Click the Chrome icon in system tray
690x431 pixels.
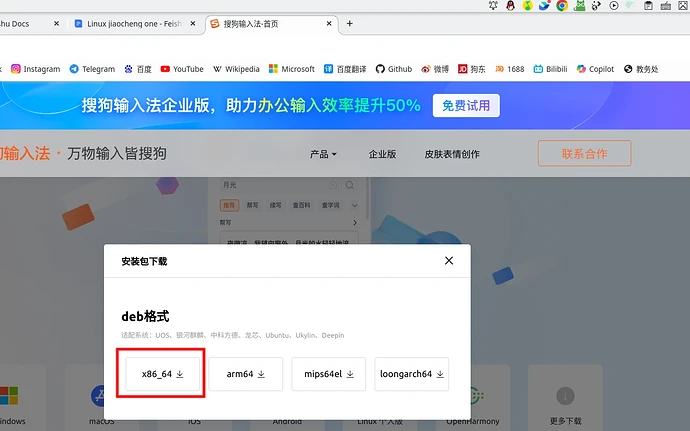(x=561, y=6)
